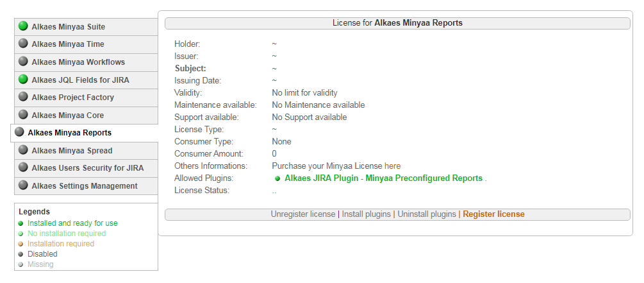Click the 'Allowed Plugins:' label
The image size is (644, 283).
[204, 178]
